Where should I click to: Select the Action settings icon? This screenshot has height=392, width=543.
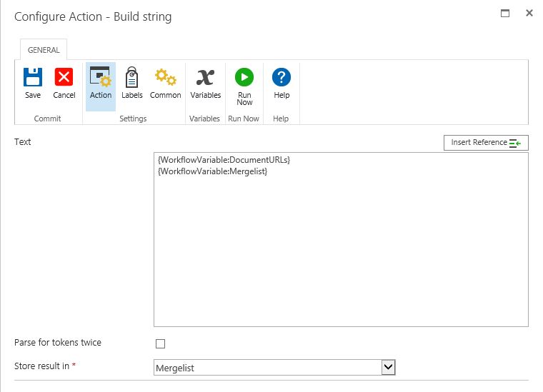click(101, 78)
